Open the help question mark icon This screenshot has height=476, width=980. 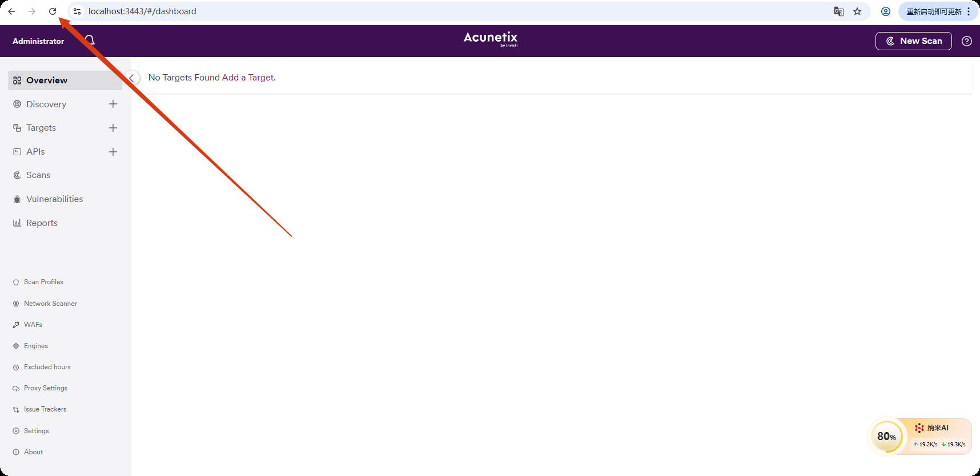966,41
